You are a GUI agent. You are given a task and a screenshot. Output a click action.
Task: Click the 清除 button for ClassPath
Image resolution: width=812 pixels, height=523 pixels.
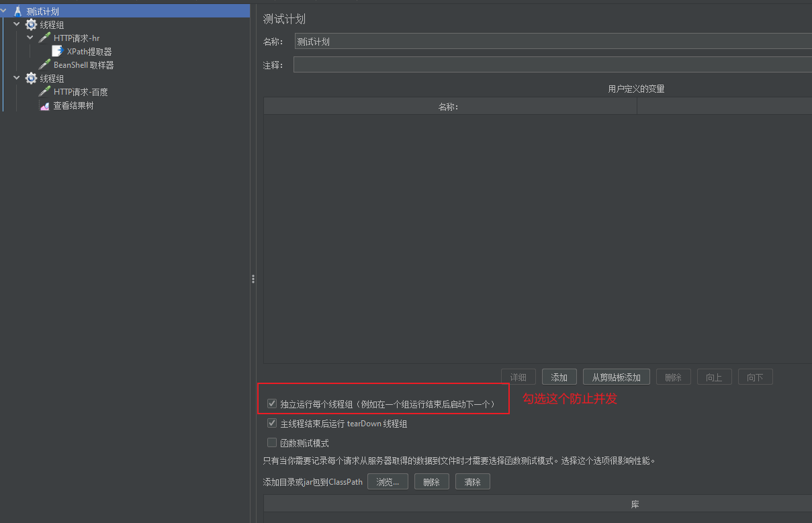pyautogui.click(x=473, y=481)
